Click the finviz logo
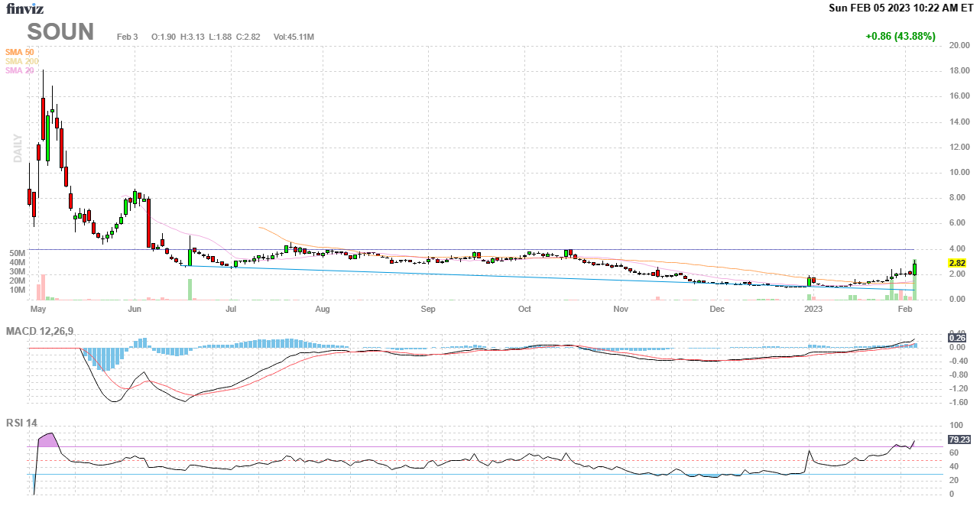 point(25,8)
